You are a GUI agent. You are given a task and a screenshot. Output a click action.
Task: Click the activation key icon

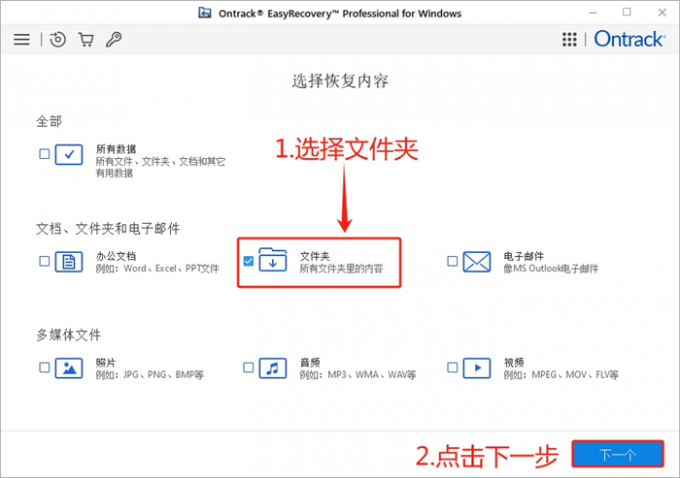click(x=114, y=39)
